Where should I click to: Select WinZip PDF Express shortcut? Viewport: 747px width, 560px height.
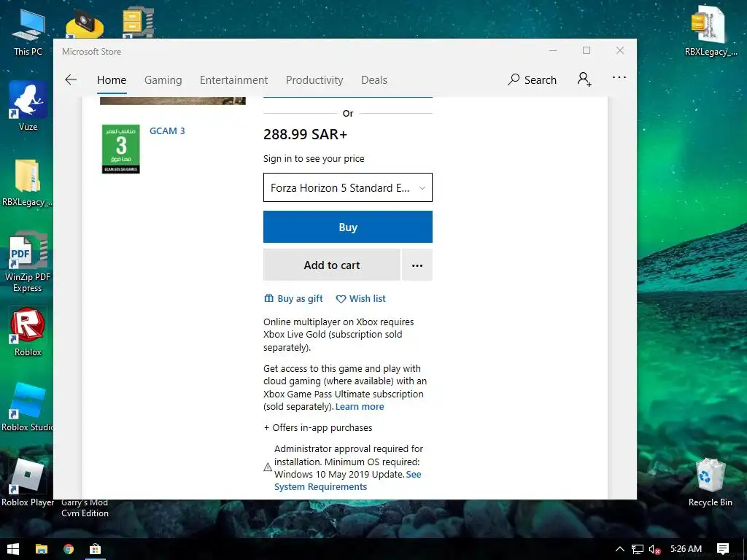[28, 262]
